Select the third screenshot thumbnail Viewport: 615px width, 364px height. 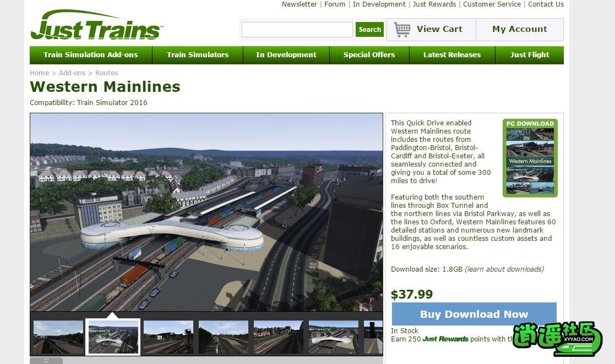point(168,338)
